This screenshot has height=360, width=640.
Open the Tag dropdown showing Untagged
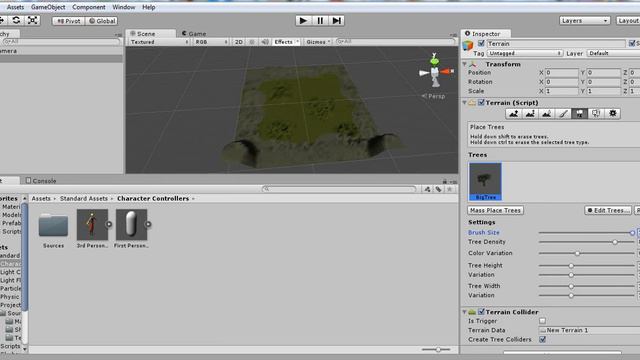click(x=524, y=53)
